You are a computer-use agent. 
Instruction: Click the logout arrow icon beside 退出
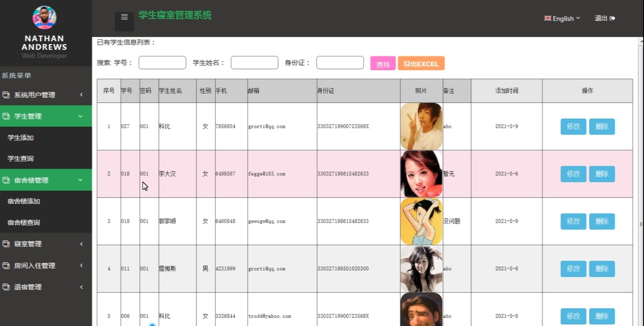613,18
